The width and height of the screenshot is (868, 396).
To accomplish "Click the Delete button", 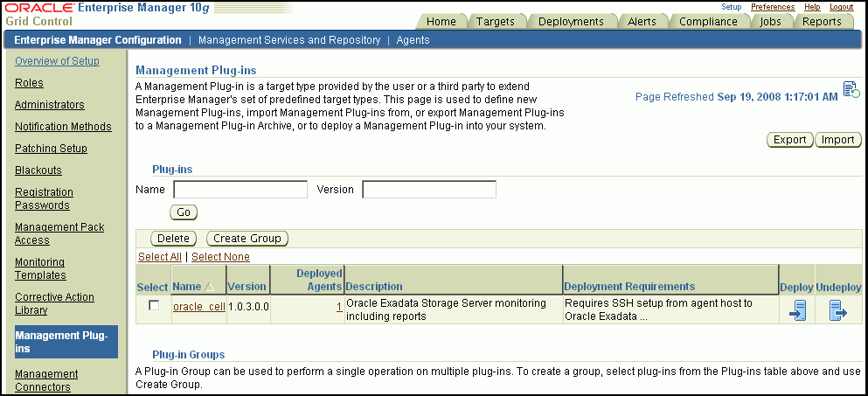I will [x=173, y=238].
